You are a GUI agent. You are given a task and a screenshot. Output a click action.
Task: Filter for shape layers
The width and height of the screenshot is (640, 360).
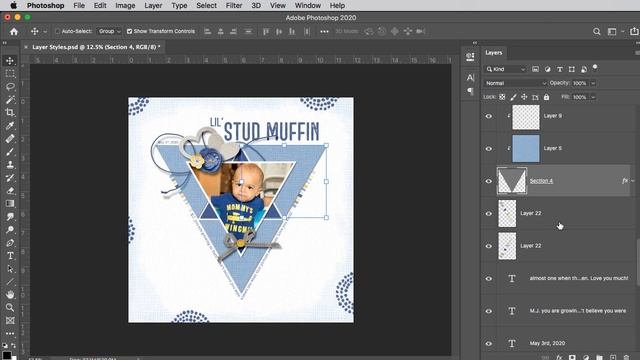click(x=571, y=69)
